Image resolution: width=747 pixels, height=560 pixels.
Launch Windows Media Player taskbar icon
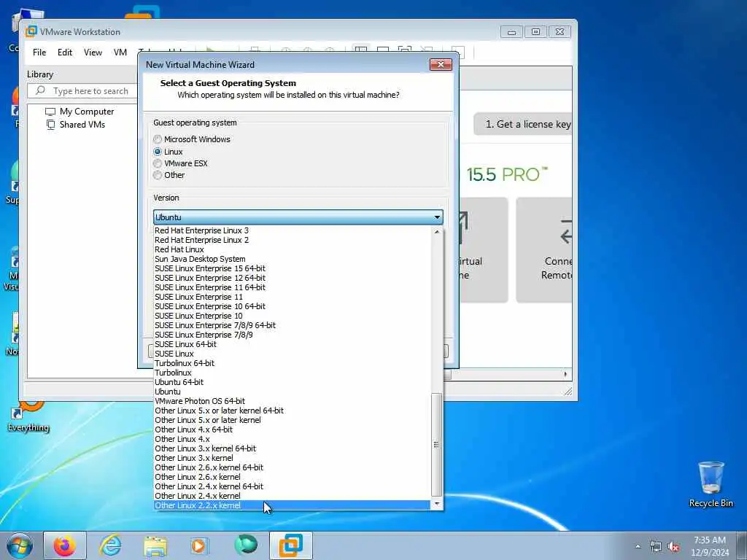tap(199, 545)
